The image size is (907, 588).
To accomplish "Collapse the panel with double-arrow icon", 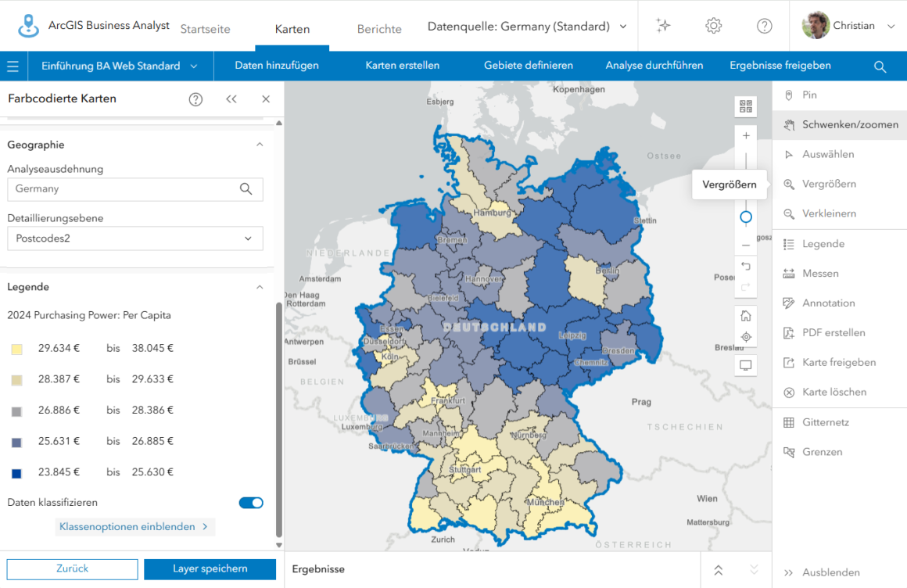I will (231, 99).
